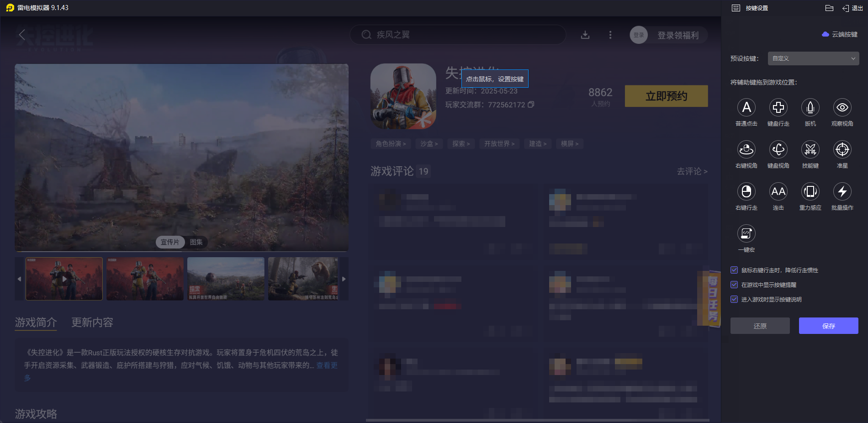Expand the 横屏 tag

click(570, 144)
